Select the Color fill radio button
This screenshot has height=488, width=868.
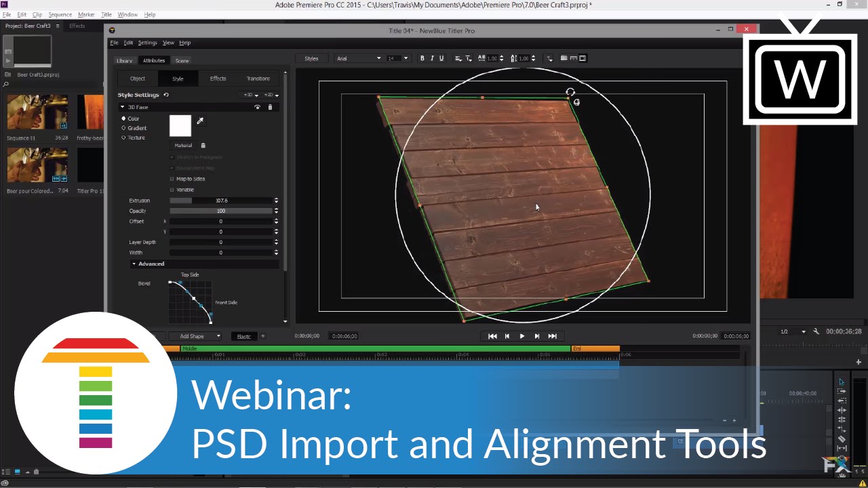[123, 119]
